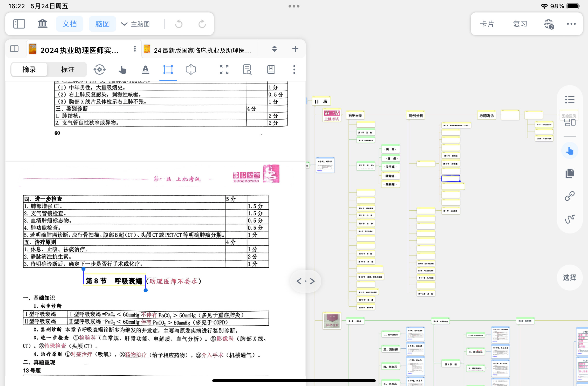The width and height of the screenshot is (588, 386).
Task: Open the bookmark icon in document toolbar
Action: [x=271, y=70]
